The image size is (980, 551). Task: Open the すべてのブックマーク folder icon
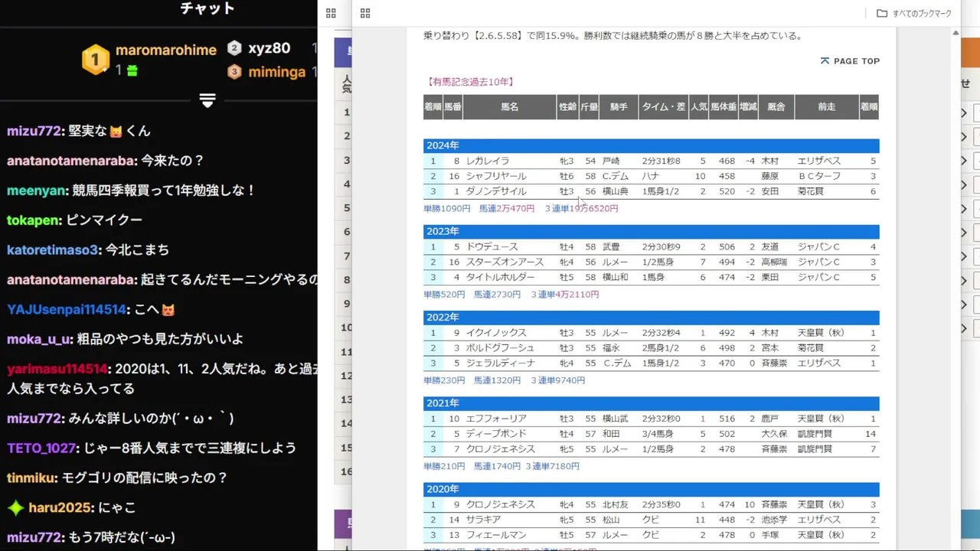point(882,13)
